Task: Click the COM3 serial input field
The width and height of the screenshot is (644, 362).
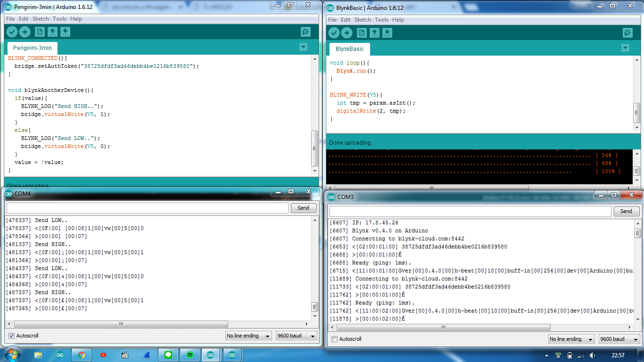Action: (x=470, y=211)
